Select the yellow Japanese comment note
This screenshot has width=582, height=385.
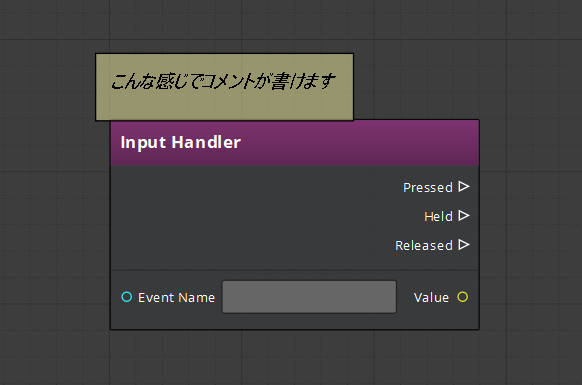click(x=225, y=87)
